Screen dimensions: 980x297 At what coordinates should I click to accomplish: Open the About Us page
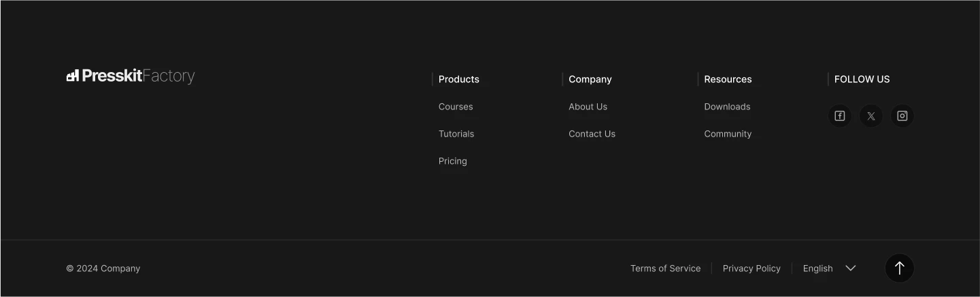tap(588, 107)
